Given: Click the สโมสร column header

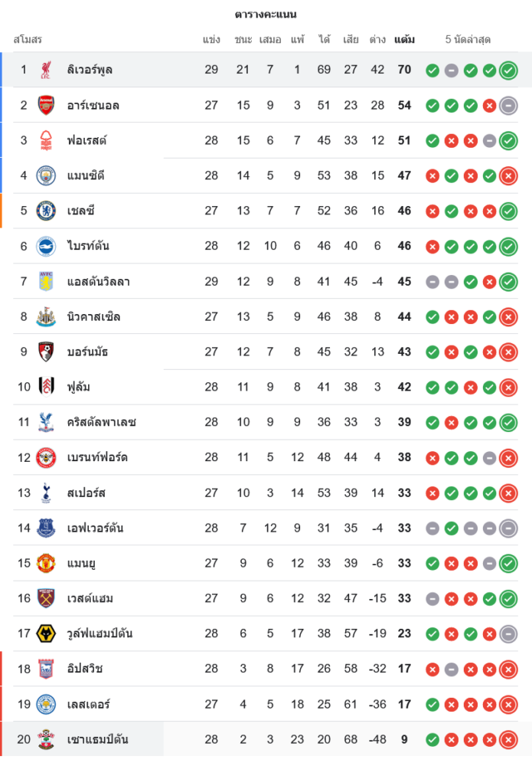Looking at the screenshot, I should coord(28,39).
